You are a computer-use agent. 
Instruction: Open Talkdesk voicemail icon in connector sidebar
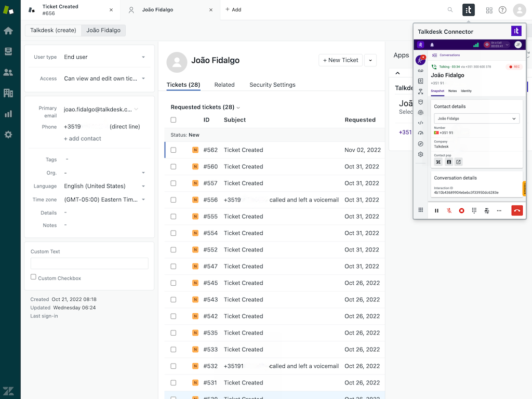[x=420, y=71]
